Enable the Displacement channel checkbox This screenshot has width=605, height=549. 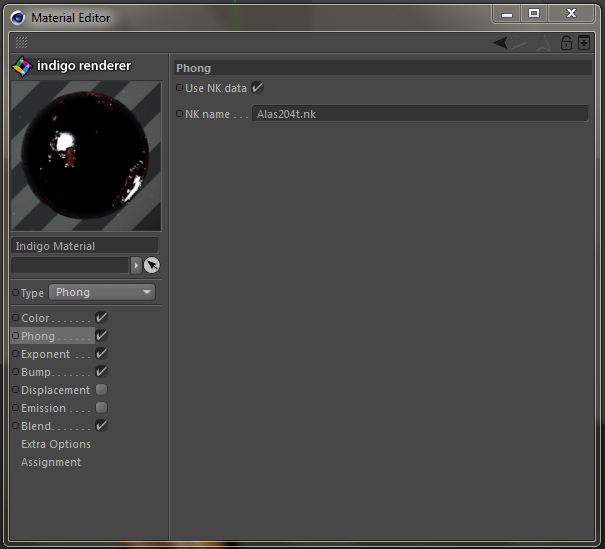[101, 390]
